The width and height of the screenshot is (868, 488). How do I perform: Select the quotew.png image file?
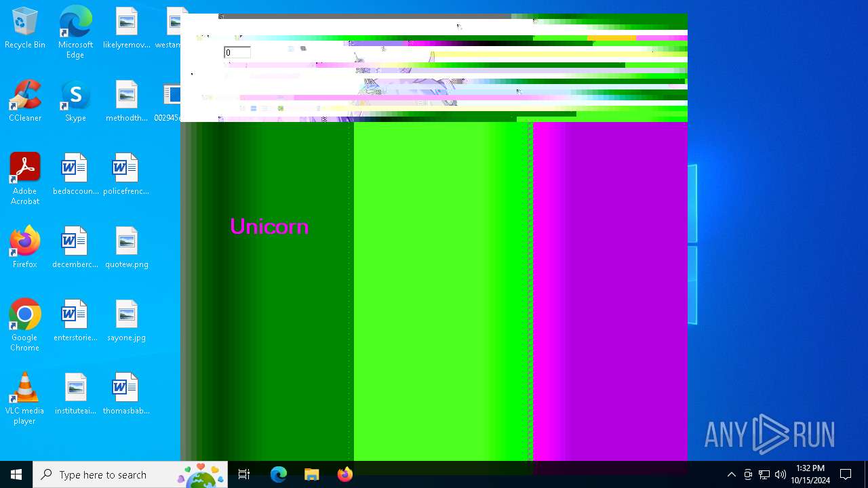[127, 249]
